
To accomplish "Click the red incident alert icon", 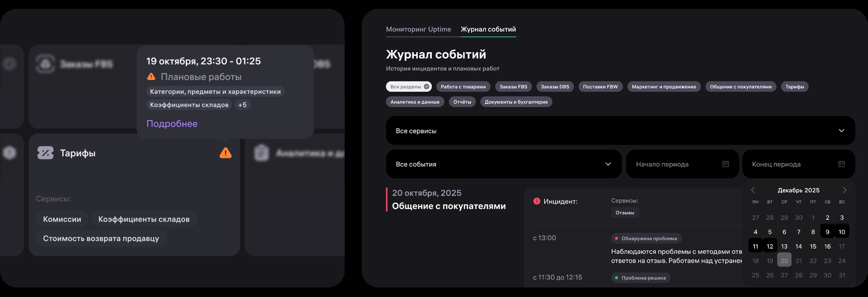I will coord(537,201).
